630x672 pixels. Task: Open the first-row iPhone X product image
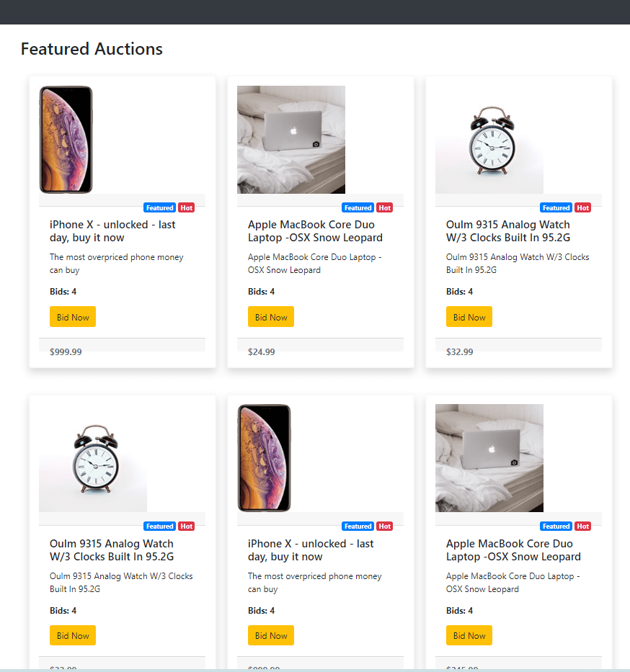coord(66,140)
